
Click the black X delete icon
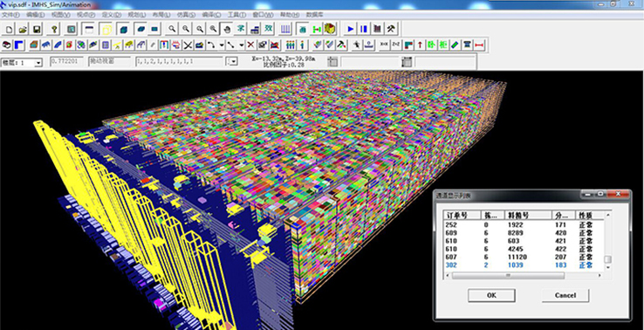click(188, 45)
